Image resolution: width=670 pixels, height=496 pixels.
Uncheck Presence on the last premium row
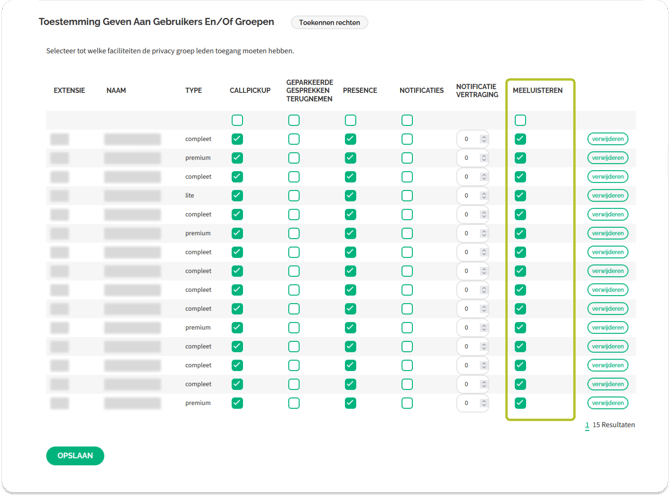(x=350, y=403)
